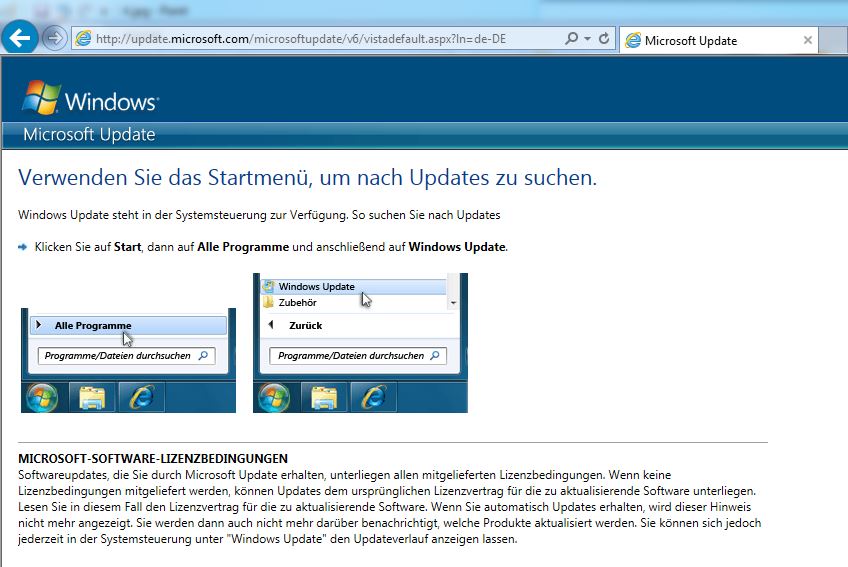Click the Windows Update start menu screenshot
This screenshot has width=848, height=567.
coord(360,343)
